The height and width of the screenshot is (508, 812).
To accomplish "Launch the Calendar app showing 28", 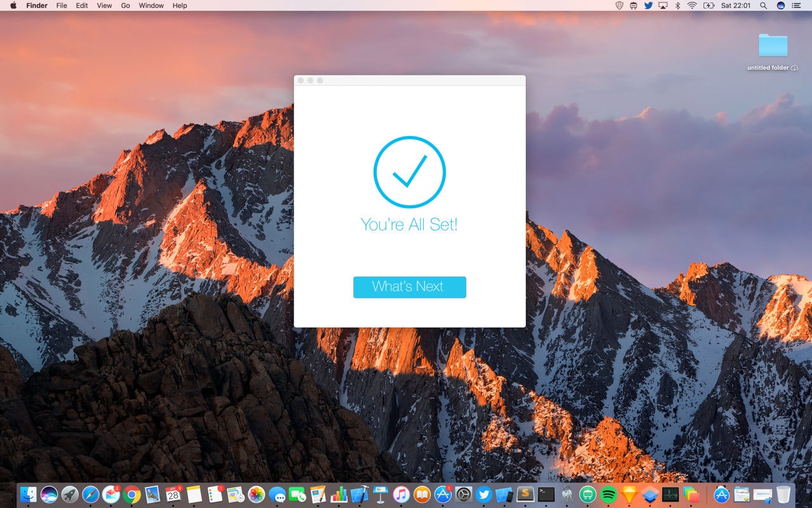I will [x=173, y=495].
